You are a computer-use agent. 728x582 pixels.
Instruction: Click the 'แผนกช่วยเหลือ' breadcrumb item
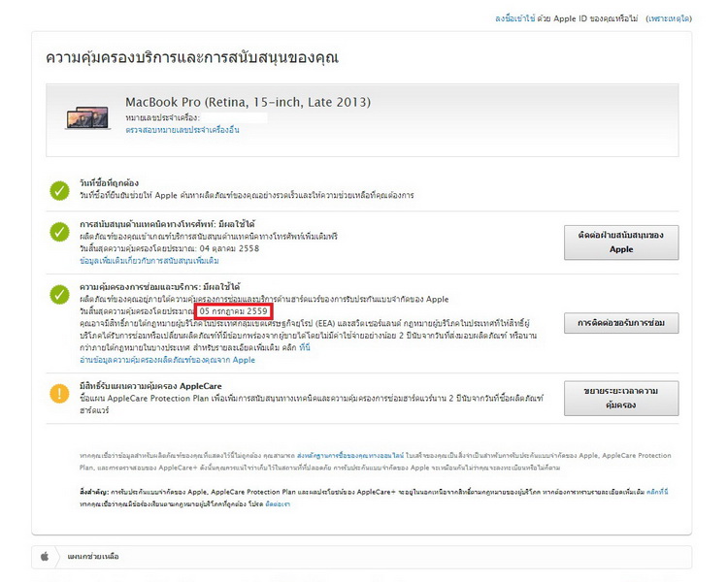pyautogui.click(x=93, y=556)
